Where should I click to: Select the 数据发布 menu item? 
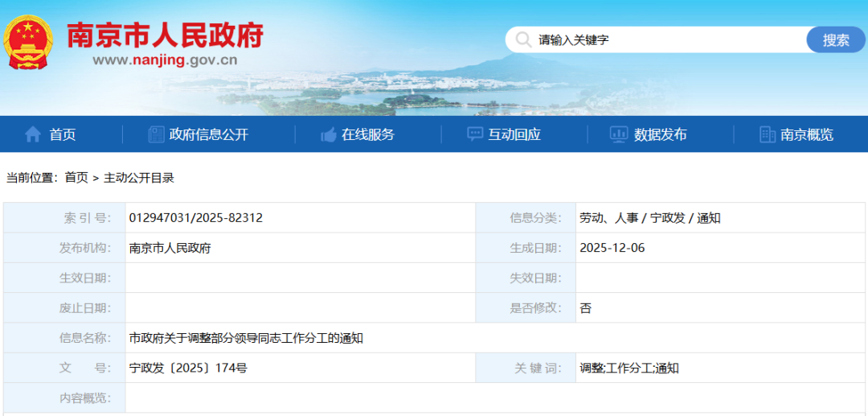pyautogui.click(x=660, y=134)
